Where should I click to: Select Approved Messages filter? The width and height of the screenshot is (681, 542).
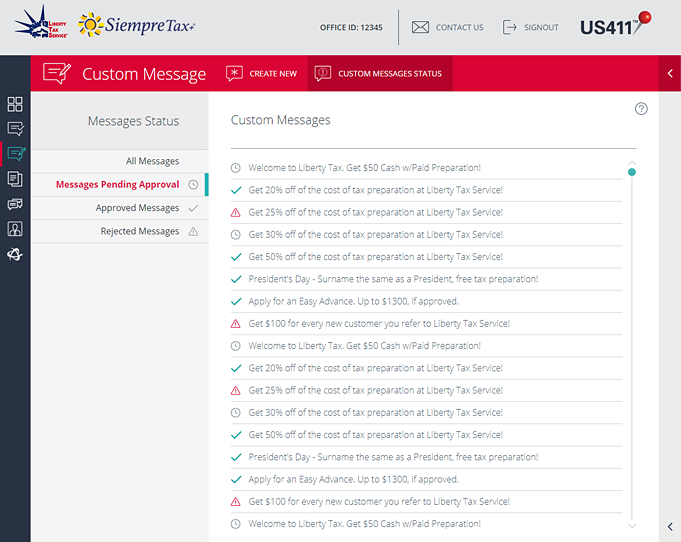(120, 208)
